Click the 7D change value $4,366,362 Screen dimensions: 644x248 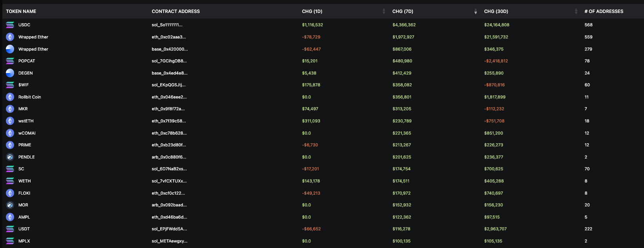[404, 25]
